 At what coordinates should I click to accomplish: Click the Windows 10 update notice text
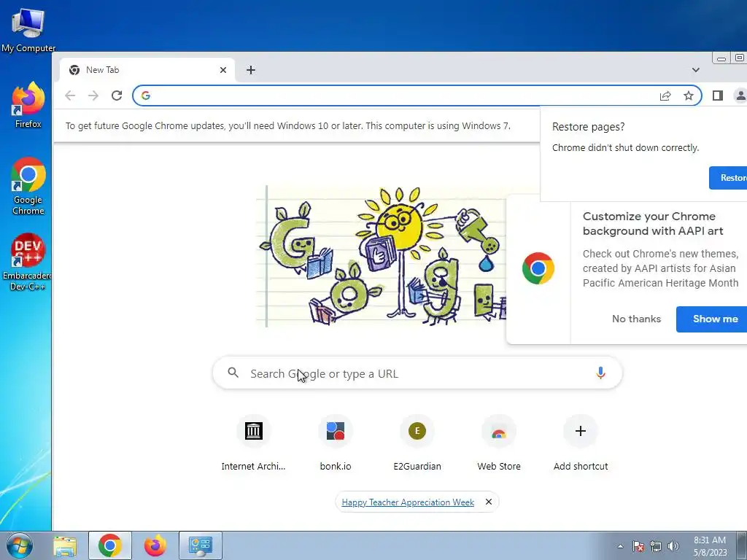point(287,126)
